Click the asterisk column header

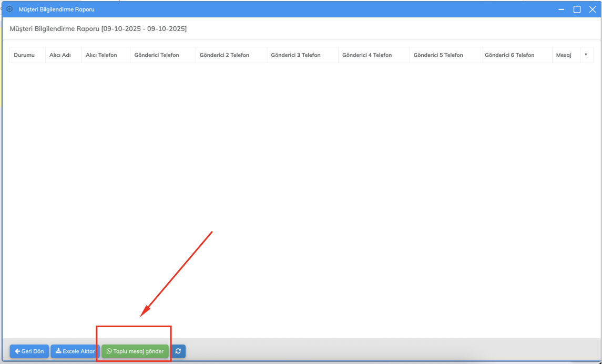pos(586,55)
